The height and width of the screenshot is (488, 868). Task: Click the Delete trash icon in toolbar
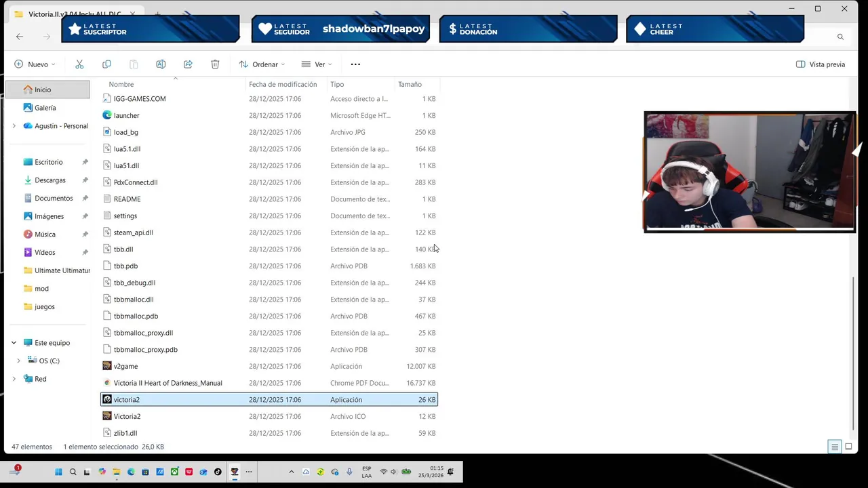[215, 64]
